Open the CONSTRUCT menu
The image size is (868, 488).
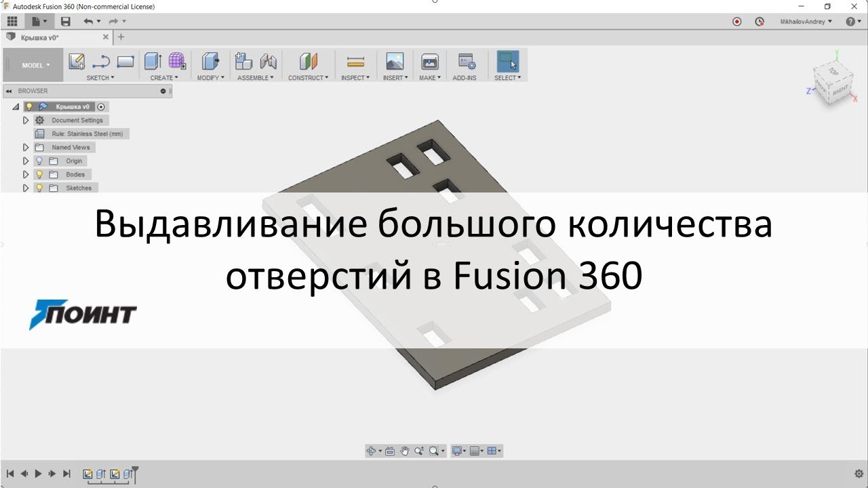309,78
